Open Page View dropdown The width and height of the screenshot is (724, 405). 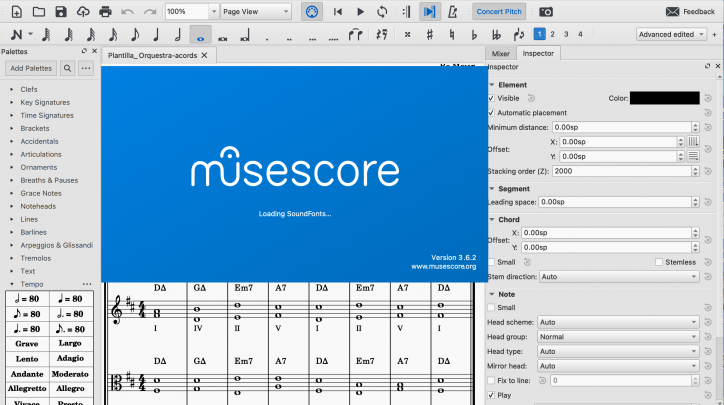256,12
